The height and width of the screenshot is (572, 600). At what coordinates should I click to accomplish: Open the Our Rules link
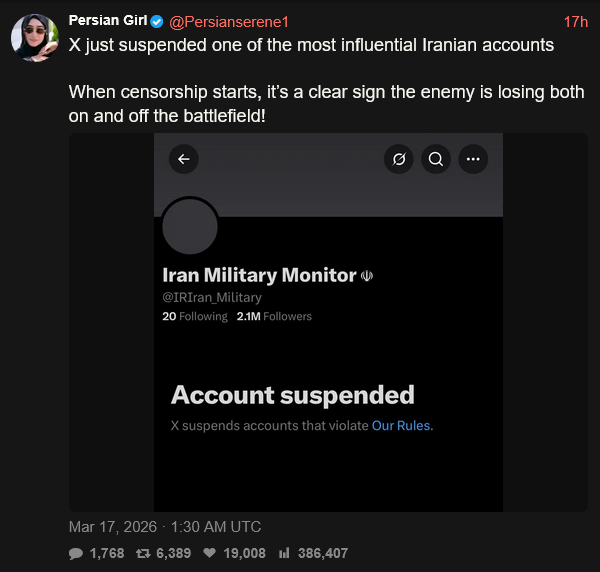(401, 425)
